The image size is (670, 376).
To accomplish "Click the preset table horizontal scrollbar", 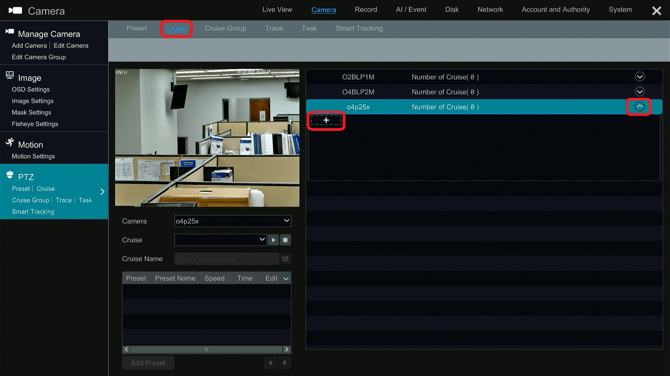I will click(206, 350).
